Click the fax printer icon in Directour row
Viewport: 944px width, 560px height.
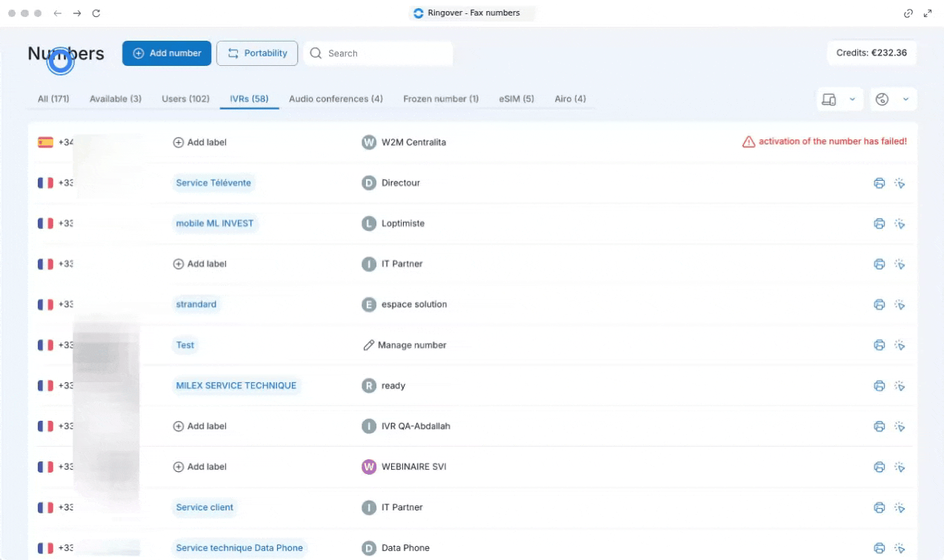(880, 183)
